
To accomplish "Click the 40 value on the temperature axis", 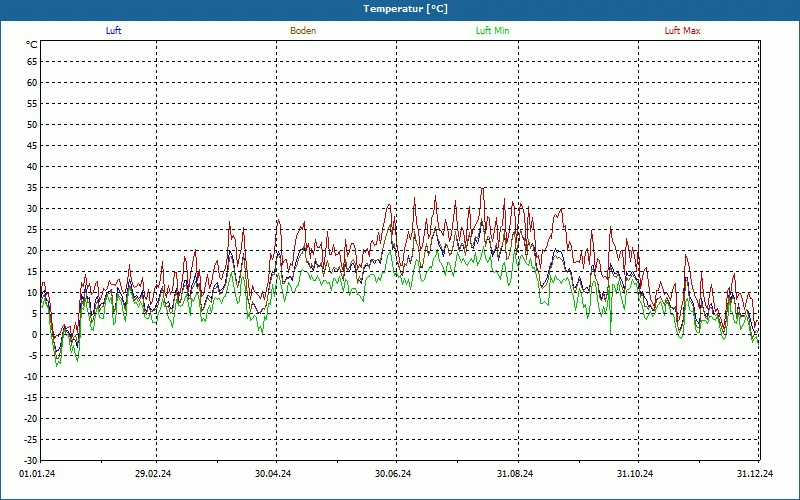I will coord(32,167).
